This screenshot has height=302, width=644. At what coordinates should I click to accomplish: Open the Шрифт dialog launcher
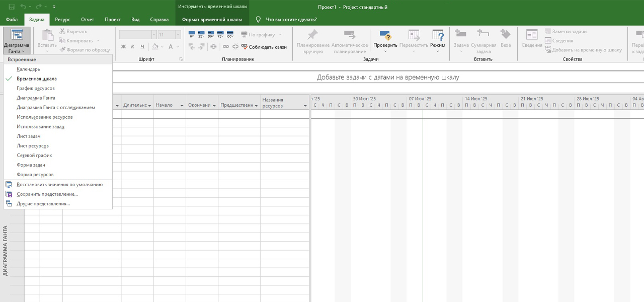pos(181,59)
